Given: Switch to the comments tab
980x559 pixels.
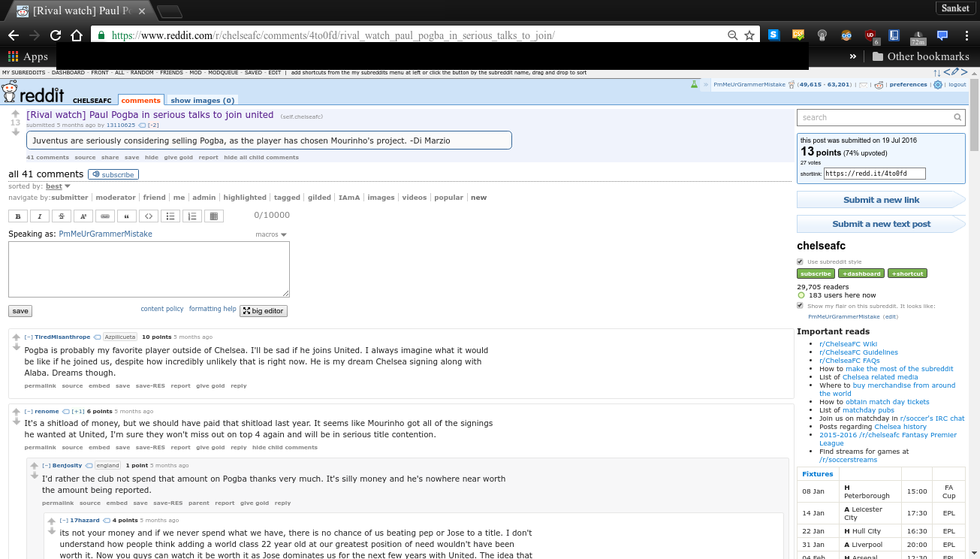Looking at the screenshot, I should [141, 100].
